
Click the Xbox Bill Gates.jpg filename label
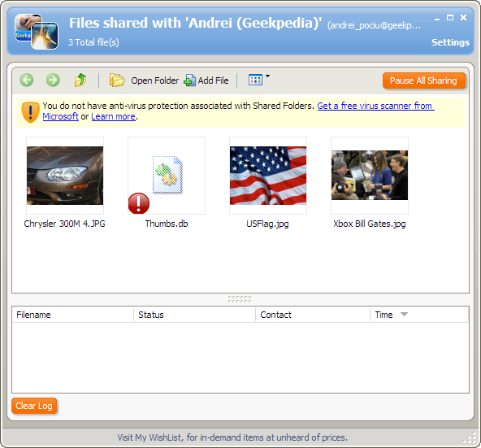click(370, 224)
